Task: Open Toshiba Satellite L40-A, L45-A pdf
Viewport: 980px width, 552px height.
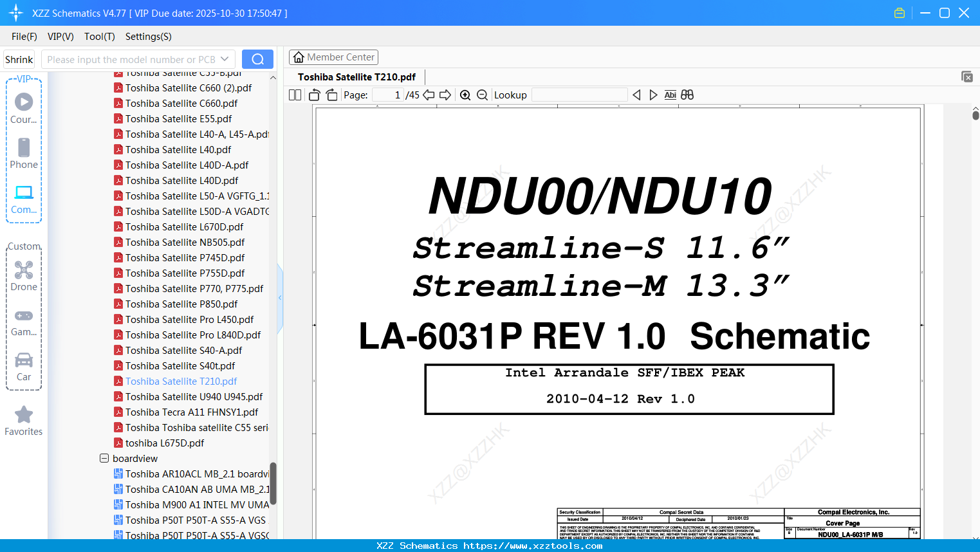Action: [x=192, y=134]
